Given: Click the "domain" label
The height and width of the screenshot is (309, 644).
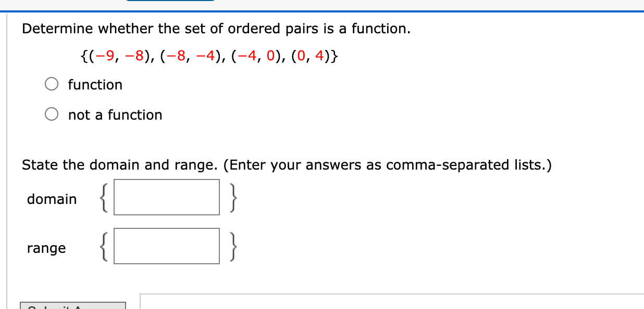Looking at the screenshot, I should tap(51, 199).
